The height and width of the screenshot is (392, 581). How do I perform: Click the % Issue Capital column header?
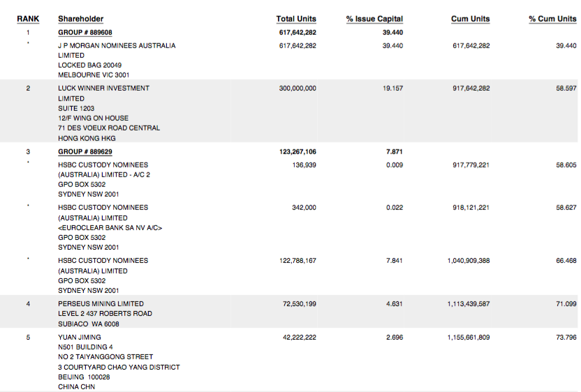[374, 19]
